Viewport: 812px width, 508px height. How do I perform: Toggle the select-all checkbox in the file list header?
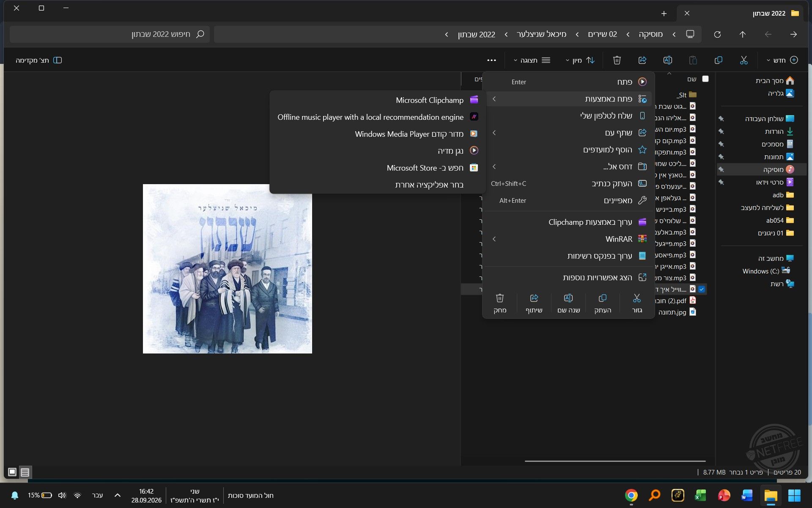point(705,79)
